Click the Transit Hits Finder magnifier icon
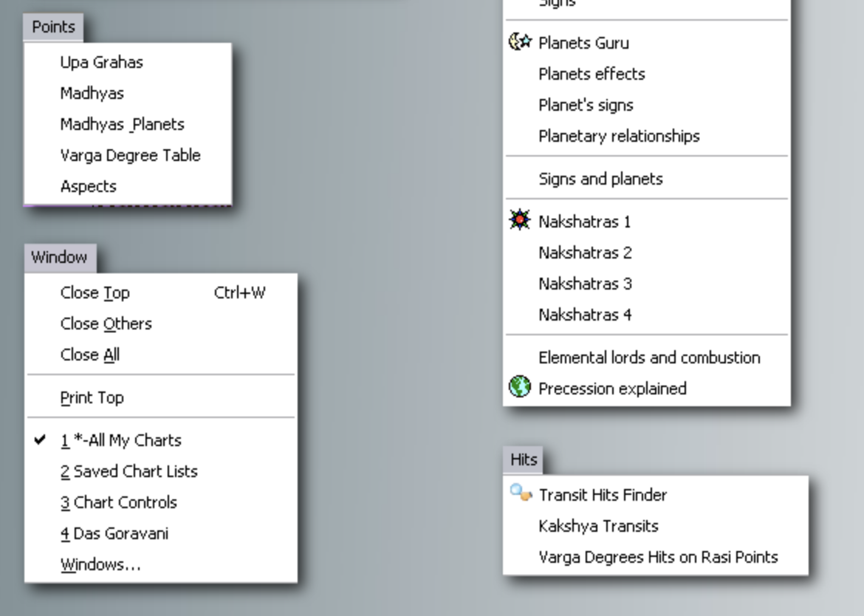This screenshot has height=616, width=864. (521, 494)
